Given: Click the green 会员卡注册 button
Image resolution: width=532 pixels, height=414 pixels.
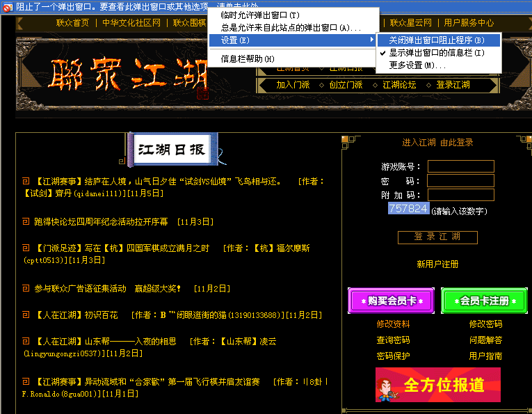Looking at the screenshot, I should (484, 301).
